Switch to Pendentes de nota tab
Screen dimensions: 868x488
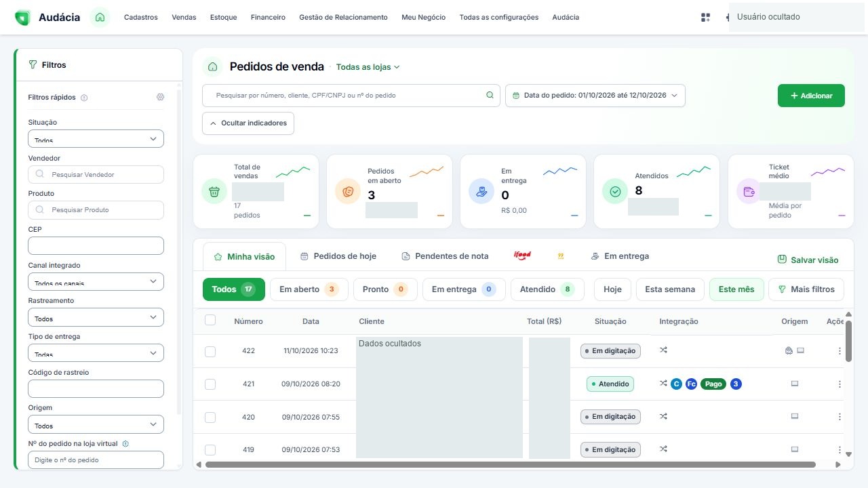[x=445, y=256]
